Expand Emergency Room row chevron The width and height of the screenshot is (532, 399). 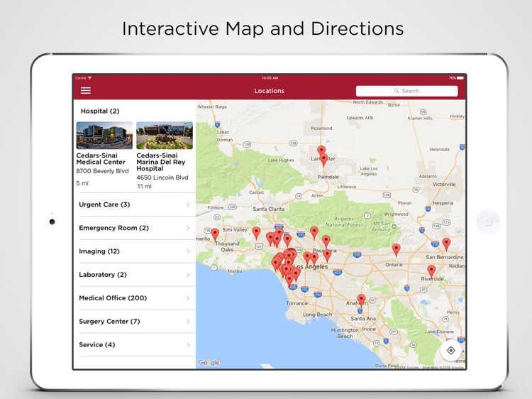(188, 228)
